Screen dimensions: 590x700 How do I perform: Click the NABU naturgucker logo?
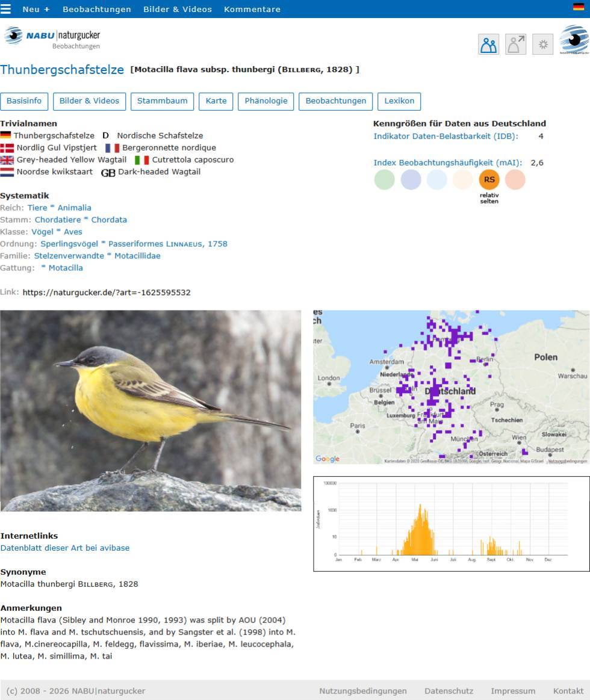click(52, 38)
